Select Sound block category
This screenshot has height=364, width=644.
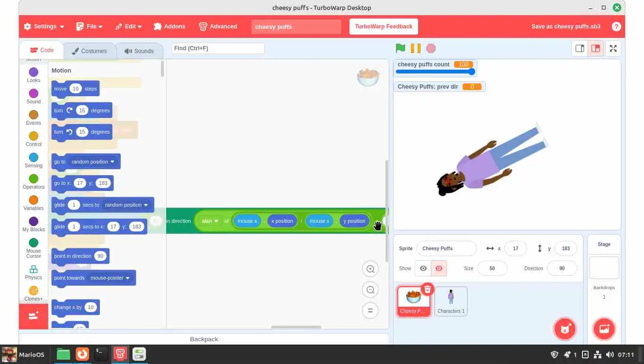point(34,96)
